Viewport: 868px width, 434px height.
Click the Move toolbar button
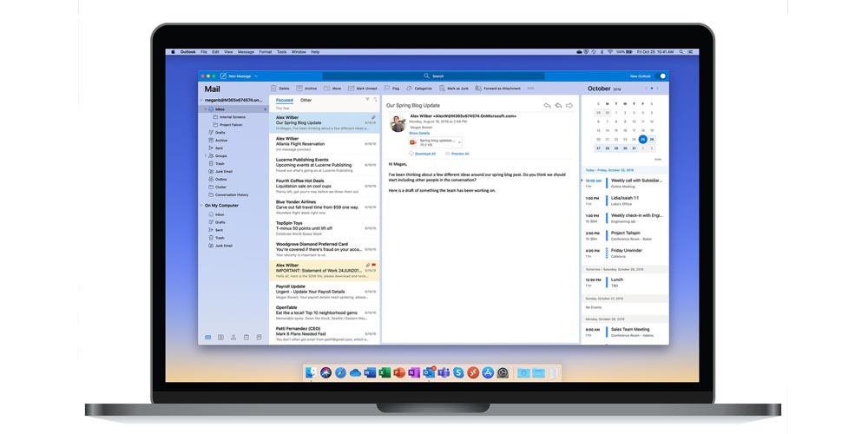point(332,88)
